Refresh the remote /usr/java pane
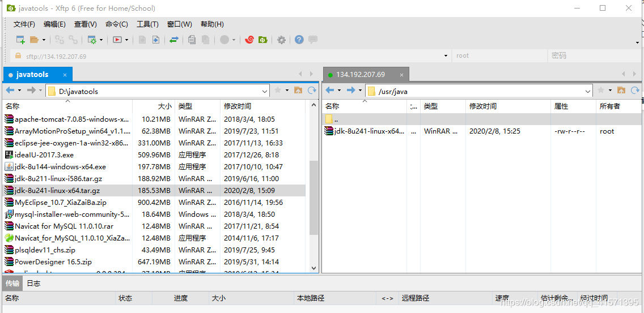This screenshot has height=313, width=644. (635, 90)
